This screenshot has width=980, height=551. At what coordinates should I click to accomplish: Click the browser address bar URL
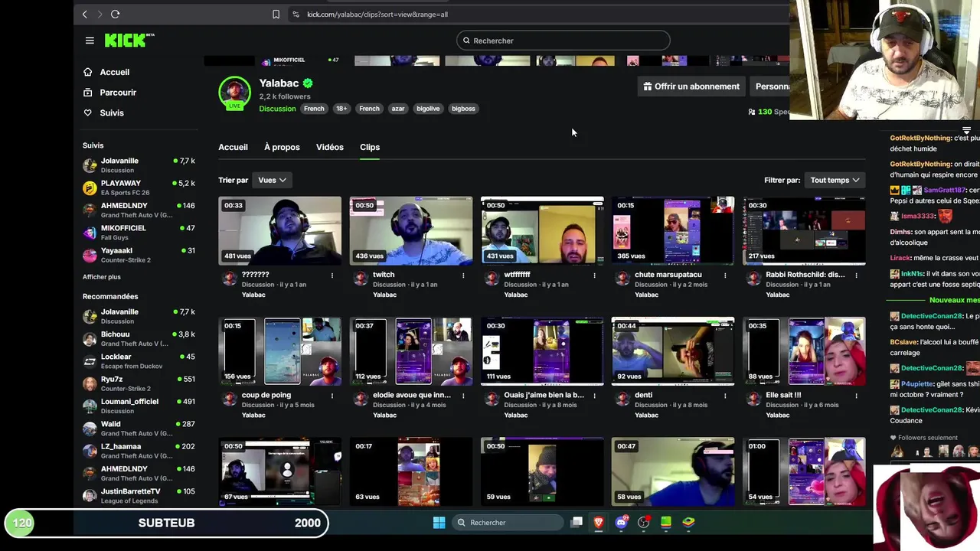pos(377,14)
